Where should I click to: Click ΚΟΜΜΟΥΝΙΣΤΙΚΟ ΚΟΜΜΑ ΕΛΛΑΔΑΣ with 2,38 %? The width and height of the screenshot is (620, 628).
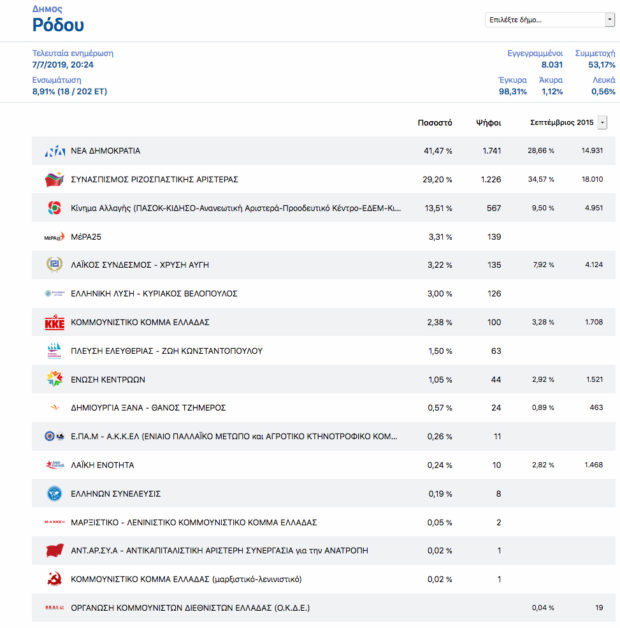(x=140, y=322)
